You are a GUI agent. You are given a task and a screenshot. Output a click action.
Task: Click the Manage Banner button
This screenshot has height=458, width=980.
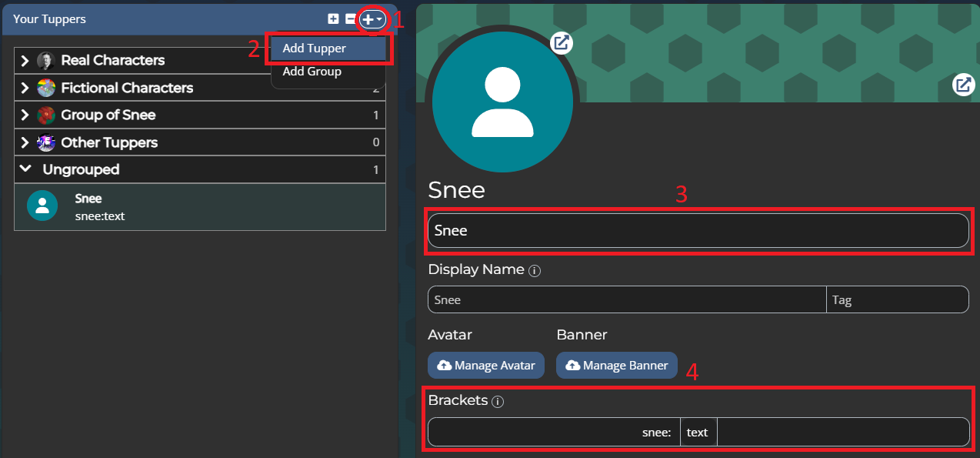point(616,365)
